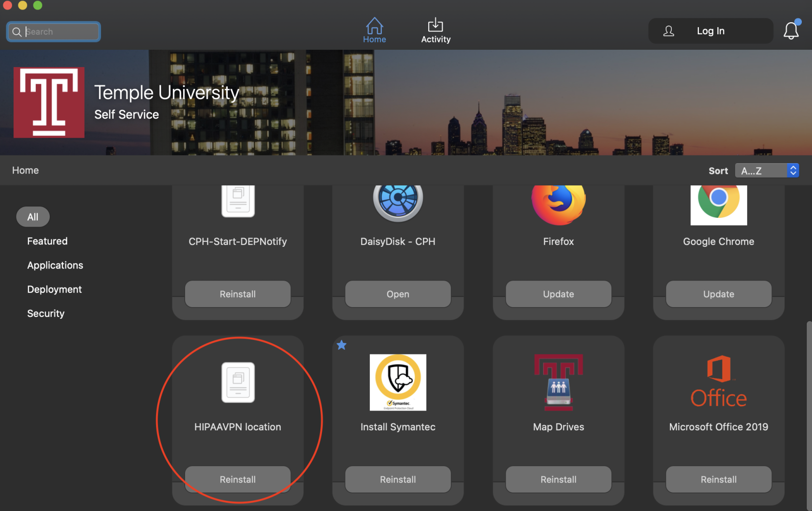Screen dimensions: 812x511
Task: Select the Featured category
Action: click(x=47, y=241)
